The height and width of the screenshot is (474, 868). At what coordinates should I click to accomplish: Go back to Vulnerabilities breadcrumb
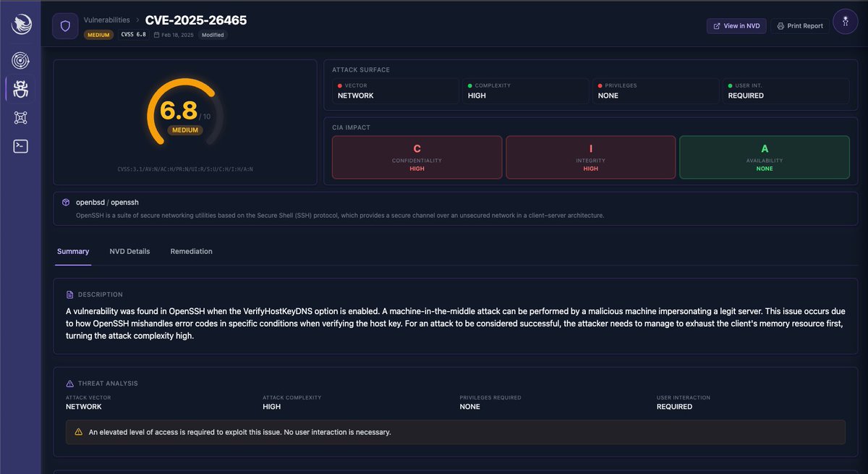tap(107, 20)
